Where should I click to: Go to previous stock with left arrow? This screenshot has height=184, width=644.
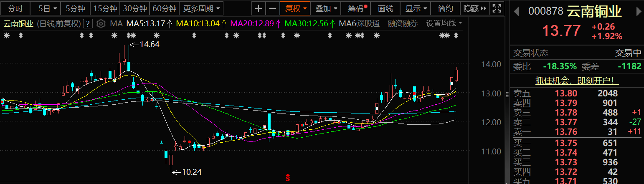516,11
